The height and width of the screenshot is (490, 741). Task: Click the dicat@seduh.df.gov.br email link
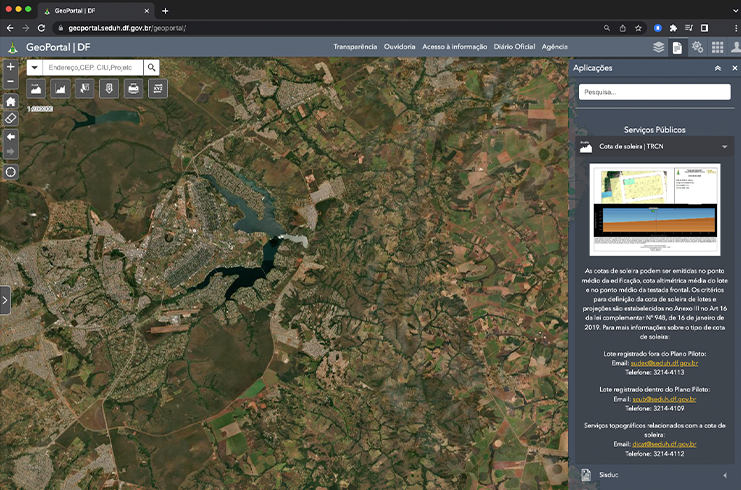pos(664,443)
